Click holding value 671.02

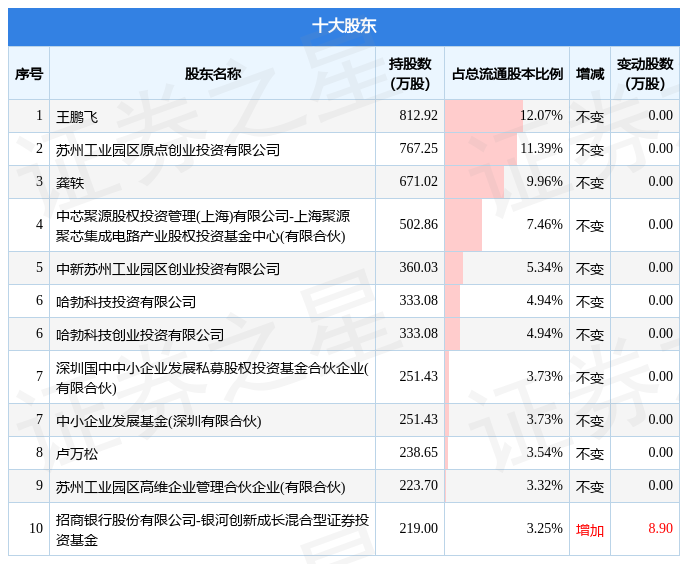click(418, 182)
